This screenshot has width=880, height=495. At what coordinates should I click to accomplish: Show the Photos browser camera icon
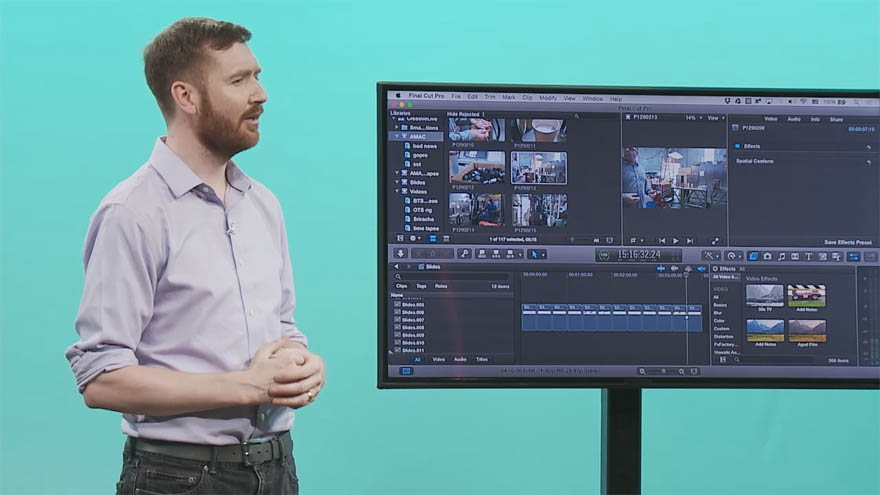point(767,256)
